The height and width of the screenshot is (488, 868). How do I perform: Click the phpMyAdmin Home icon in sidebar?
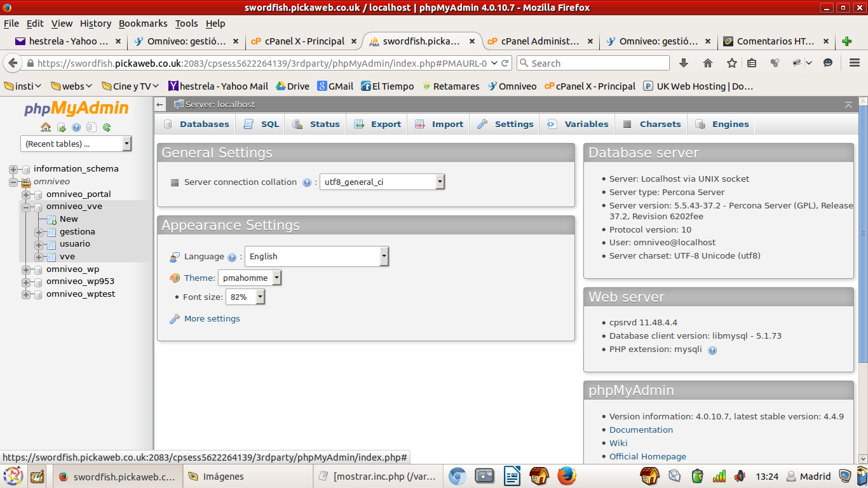46,127
